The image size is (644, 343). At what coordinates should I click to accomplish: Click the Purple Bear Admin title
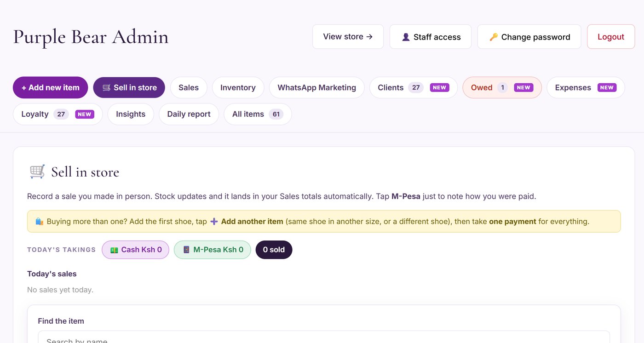(x=91, y=37)
